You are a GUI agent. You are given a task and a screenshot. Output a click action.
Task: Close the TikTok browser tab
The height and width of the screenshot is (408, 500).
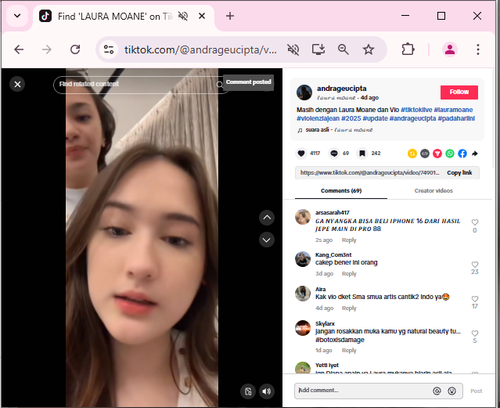coord(202,16)
